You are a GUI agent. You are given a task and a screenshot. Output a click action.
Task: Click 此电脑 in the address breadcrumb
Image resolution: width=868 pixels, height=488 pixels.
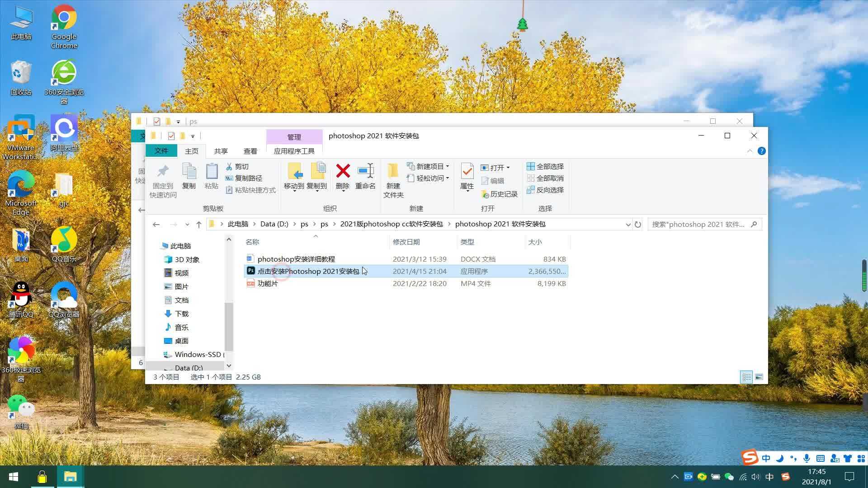coord(238,224)
